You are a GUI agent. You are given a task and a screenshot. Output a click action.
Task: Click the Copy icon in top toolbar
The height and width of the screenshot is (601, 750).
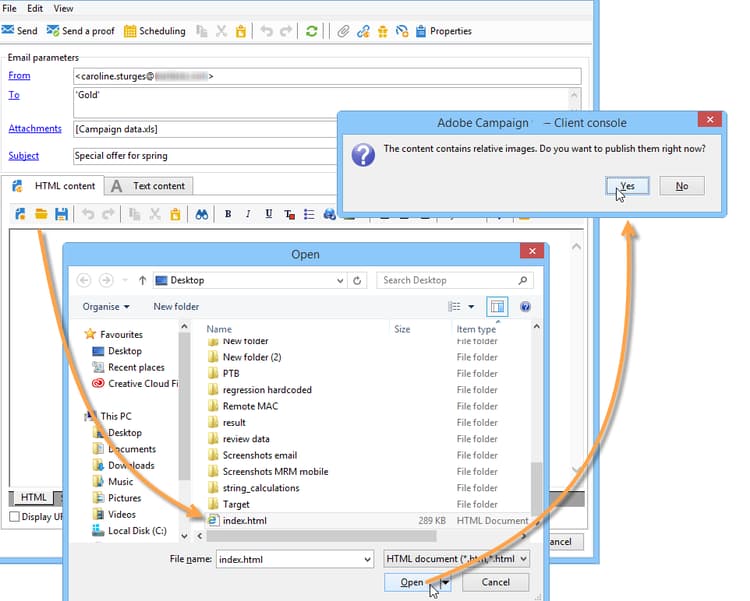(x=202, y=31)
